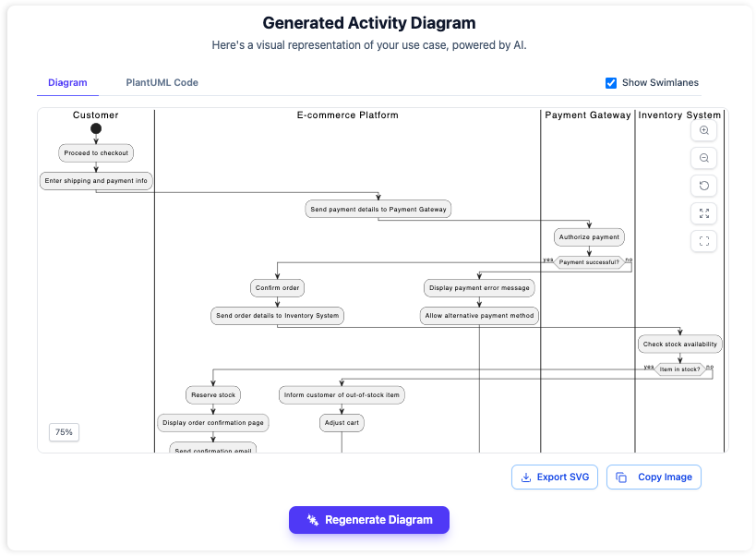This screenshot has width=756, height=556.
Task: Switch to the PlantUML Code tab
Action: 162,82
